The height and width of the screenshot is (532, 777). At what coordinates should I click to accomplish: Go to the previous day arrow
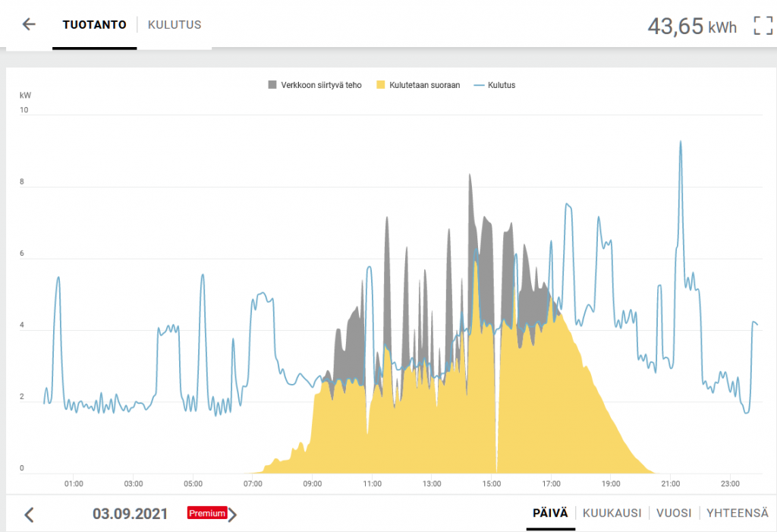point(29,515)
